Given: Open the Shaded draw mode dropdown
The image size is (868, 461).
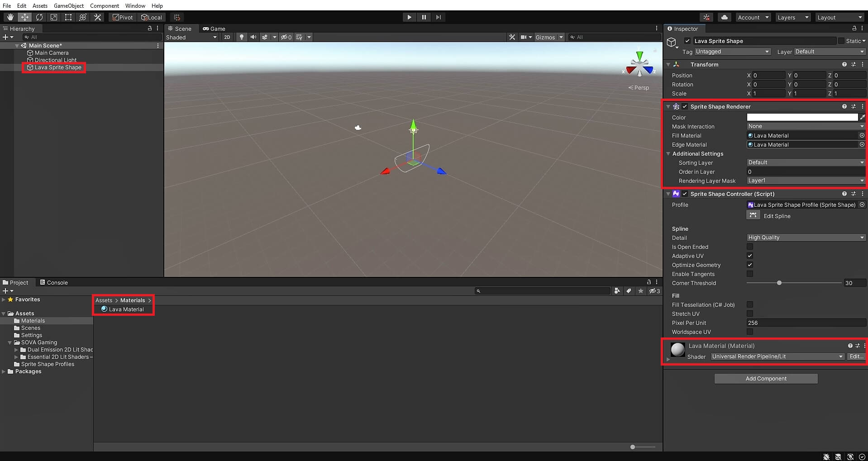Looking at the screenshot, I should [x=191, y=37].
